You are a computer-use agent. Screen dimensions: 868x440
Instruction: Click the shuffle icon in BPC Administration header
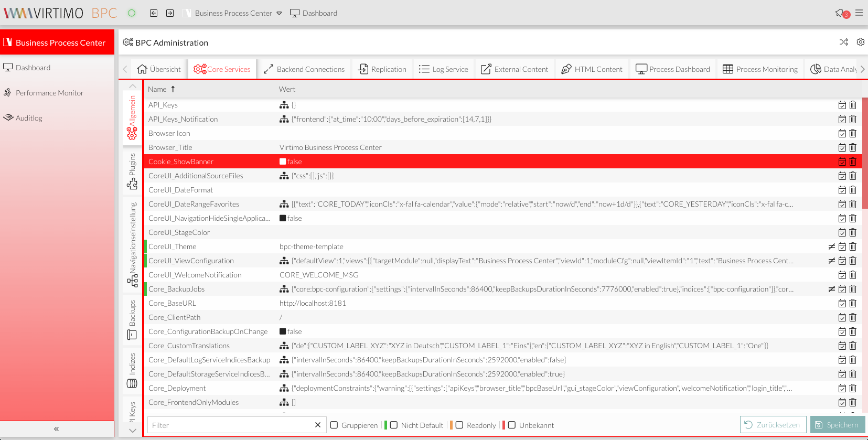(844, 42)
